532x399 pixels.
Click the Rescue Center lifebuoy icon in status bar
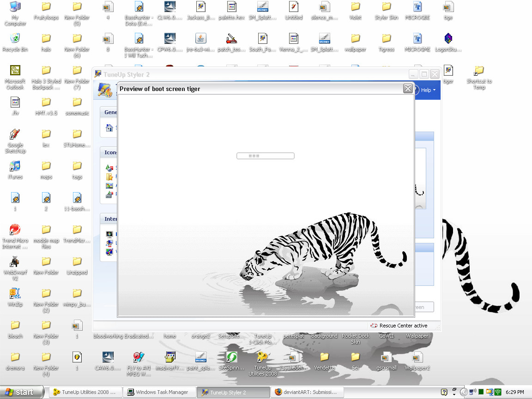(374, 326)
